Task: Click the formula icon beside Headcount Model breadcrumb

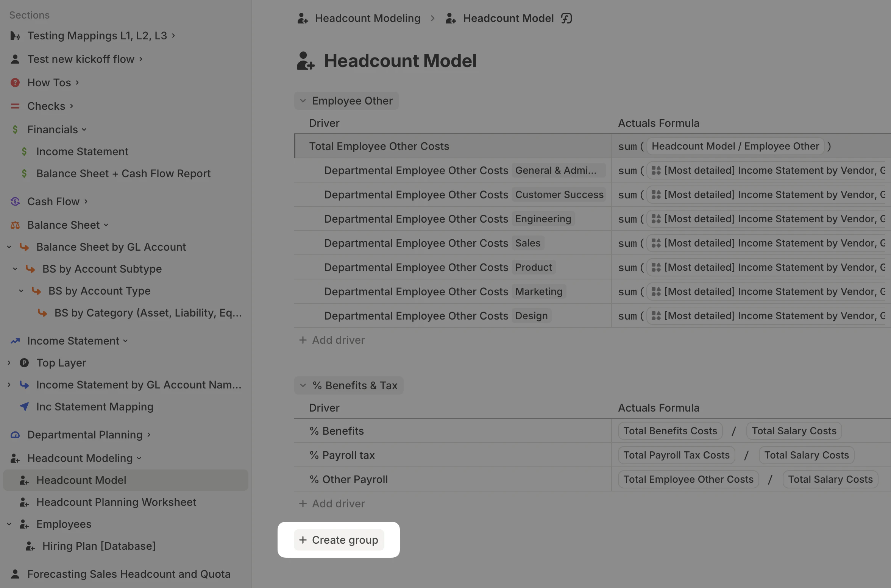Action: (x=566, y=18)
